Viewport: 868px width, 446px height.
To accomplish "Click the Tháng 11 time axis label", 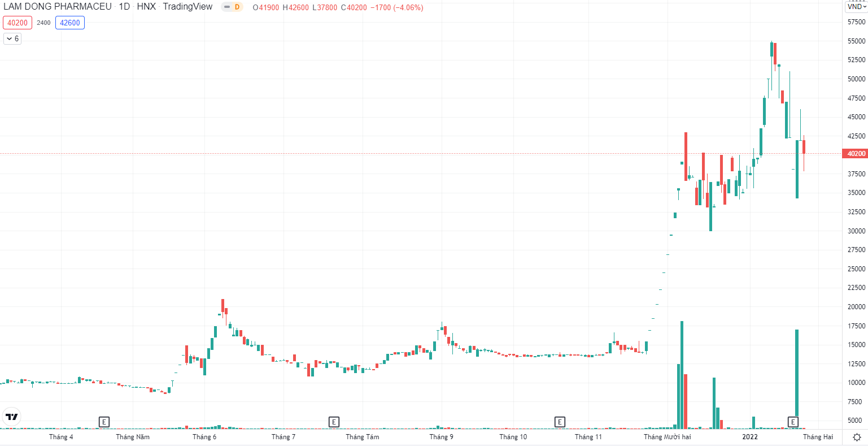I will [x=588, y=437].
